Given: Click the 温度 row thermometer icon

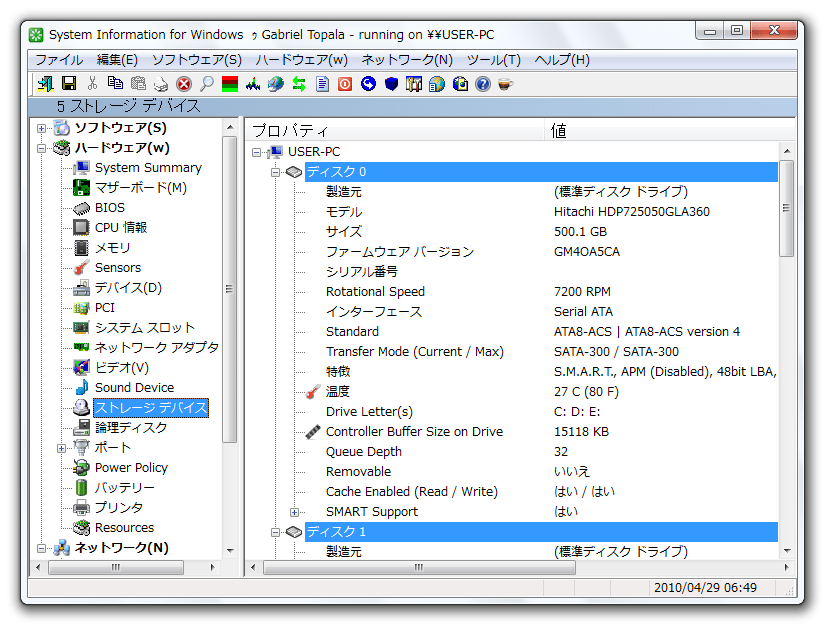Looking at the screenshot, I should point(313,392).
